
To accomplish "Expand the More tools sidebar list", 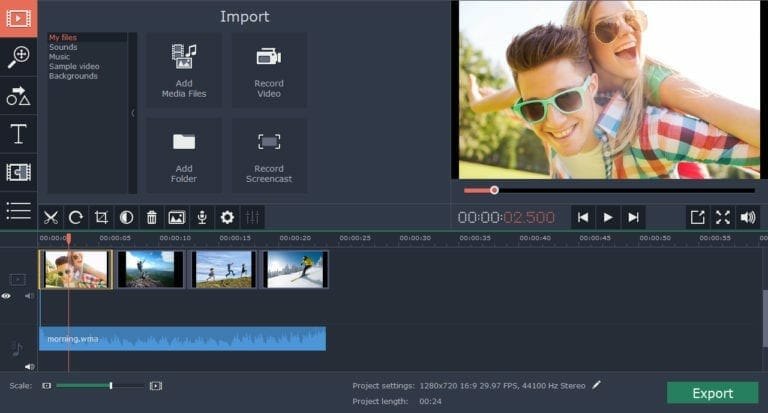I will click(x=18, y=210).
